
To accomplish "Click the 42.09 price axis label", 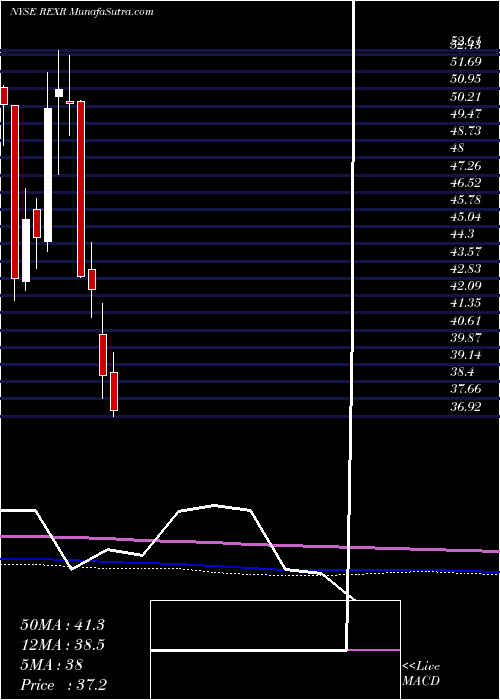I will pyautogui.click(x=465, y=286).
